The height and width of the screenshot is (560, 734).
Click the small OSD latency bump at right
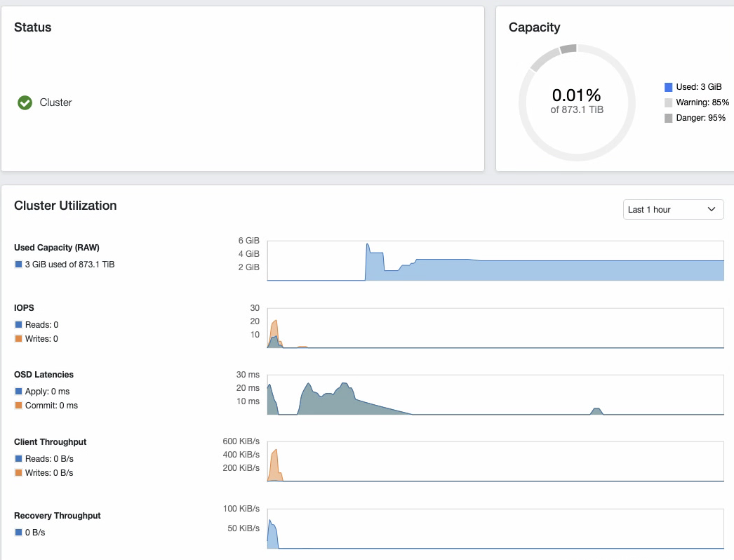[x=596, y=411]
